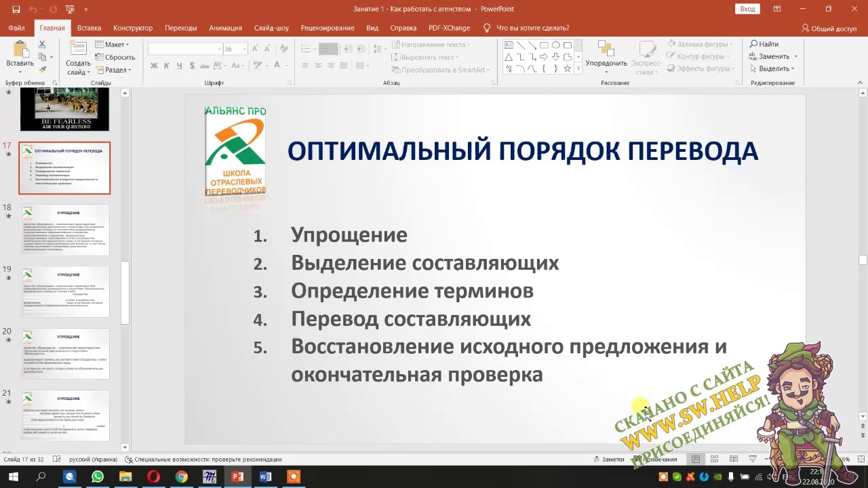Select slide 19 thumbnail in the panel

(x=64, y=291)
